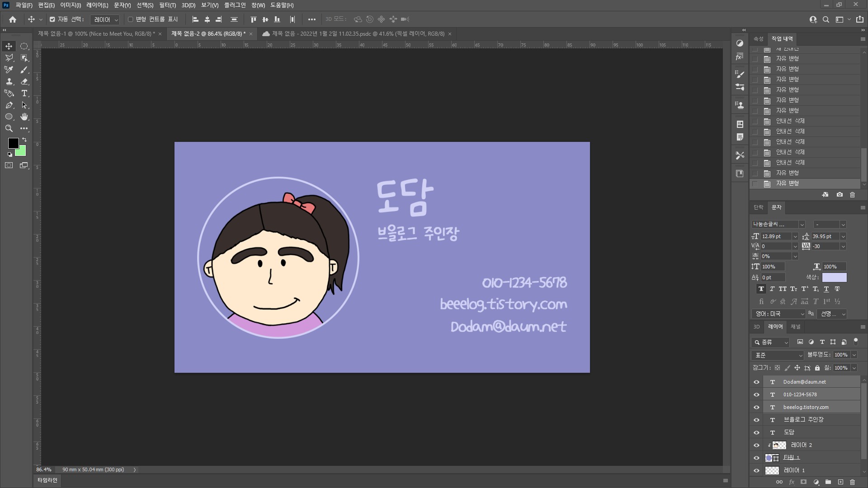
Task: Open the font family dropdown
Action: click(x=802, y=225)
